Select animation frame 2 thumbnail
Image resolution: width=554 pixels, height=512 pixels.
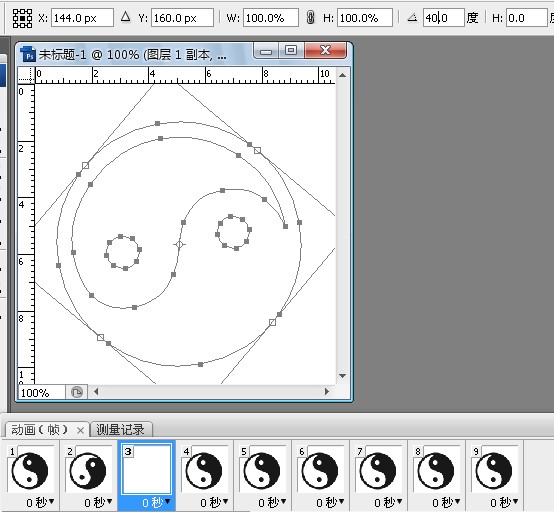88,470
